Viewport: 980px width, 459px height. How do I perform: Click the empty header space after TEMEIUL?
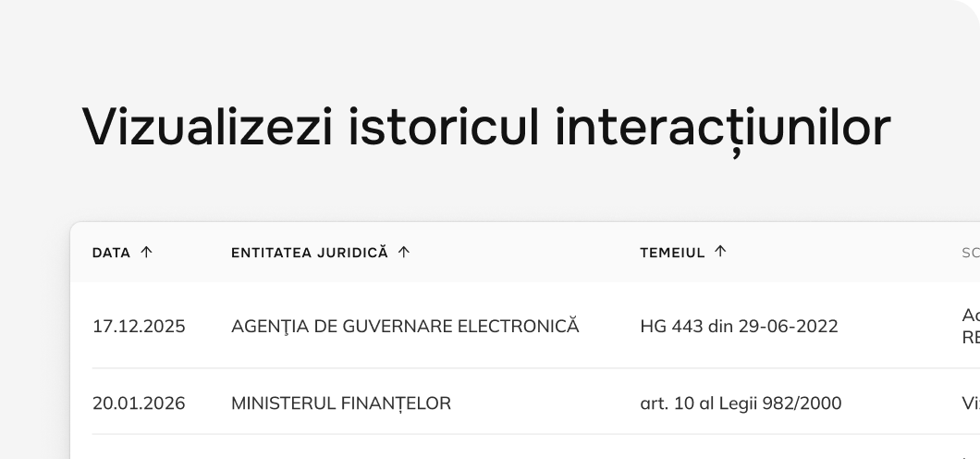coord(844,253)
